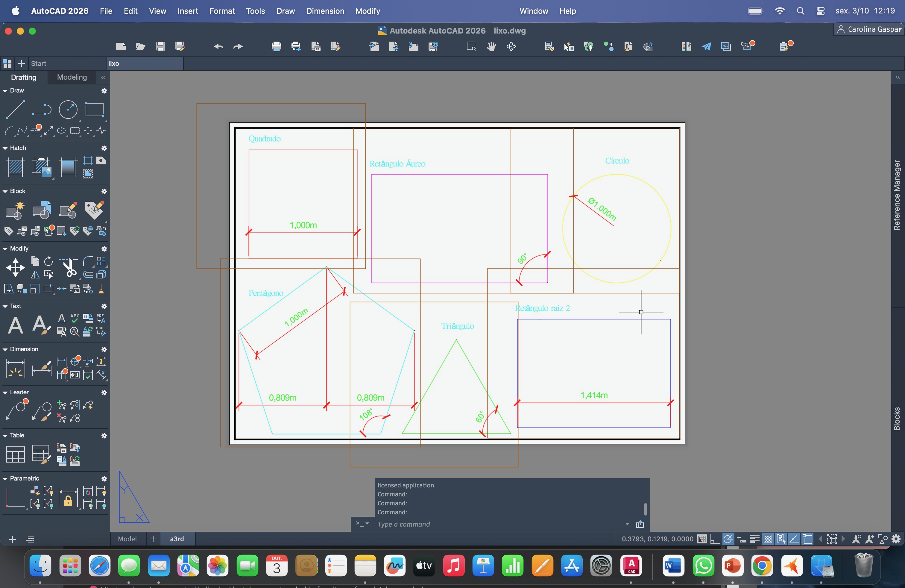Viewport: 905px width, 588px height.
Task: Switch to the Modeling workspace tab
Action: click(x=72, y=77)
